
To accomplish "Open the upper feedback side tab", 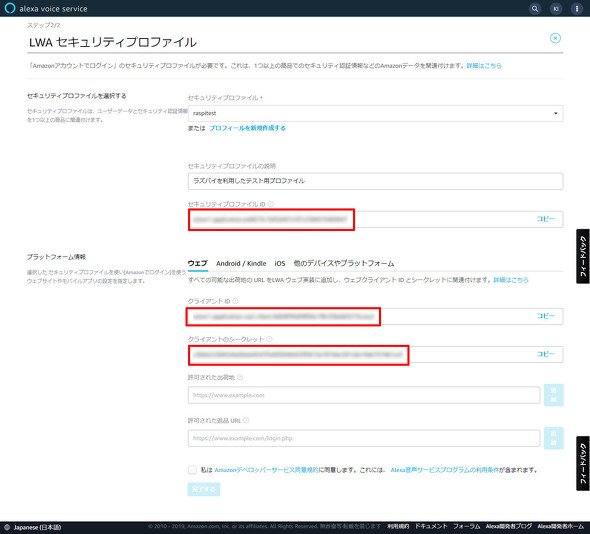I will point(583,256).
